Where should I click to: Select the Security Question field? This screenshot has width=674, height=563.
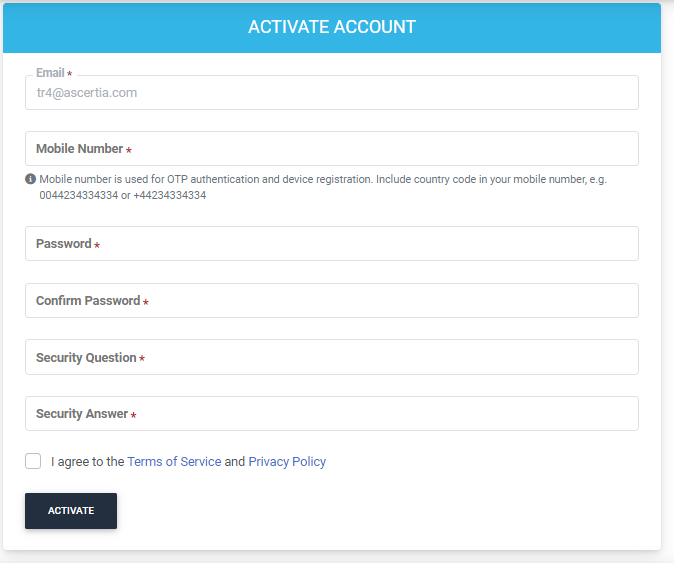[x=332, y=357]
